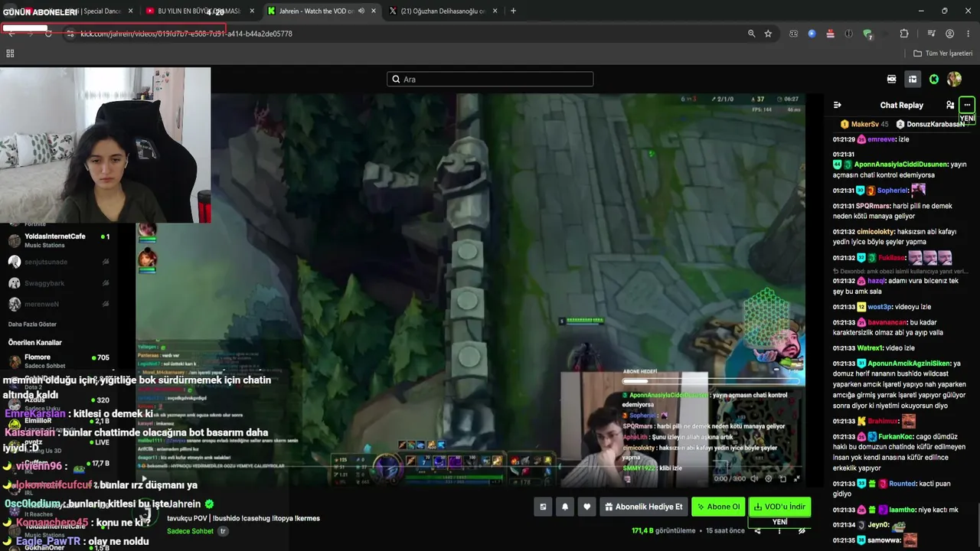Screen dimensions: 980x551
Task: Click the chat users icon beside Chat Replay
Action: (950, 105)
